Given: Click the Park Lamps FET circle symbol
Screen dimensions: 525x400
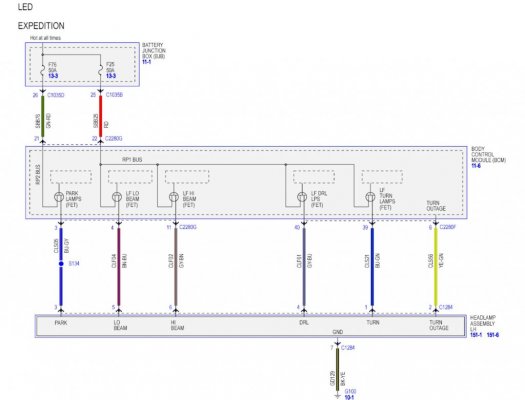Looking at the screenshot, I should [59, 197].
